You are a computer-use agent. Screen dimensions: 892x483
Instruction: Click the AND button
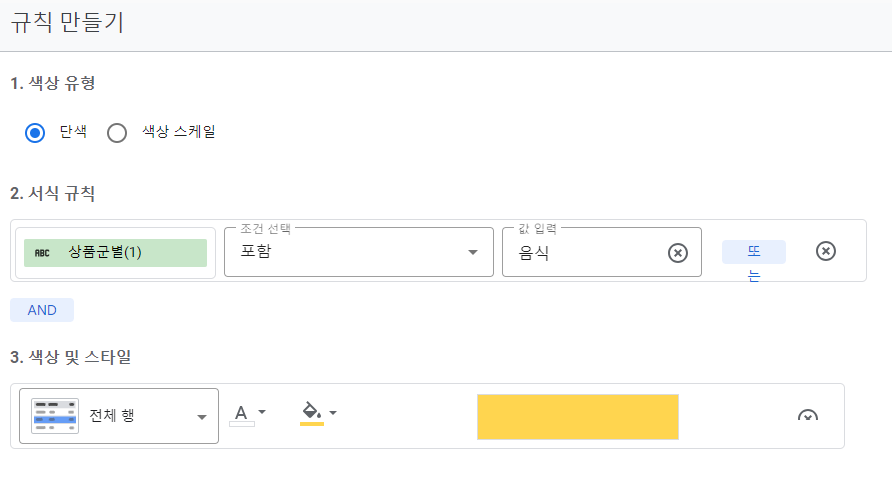[42, 310]
